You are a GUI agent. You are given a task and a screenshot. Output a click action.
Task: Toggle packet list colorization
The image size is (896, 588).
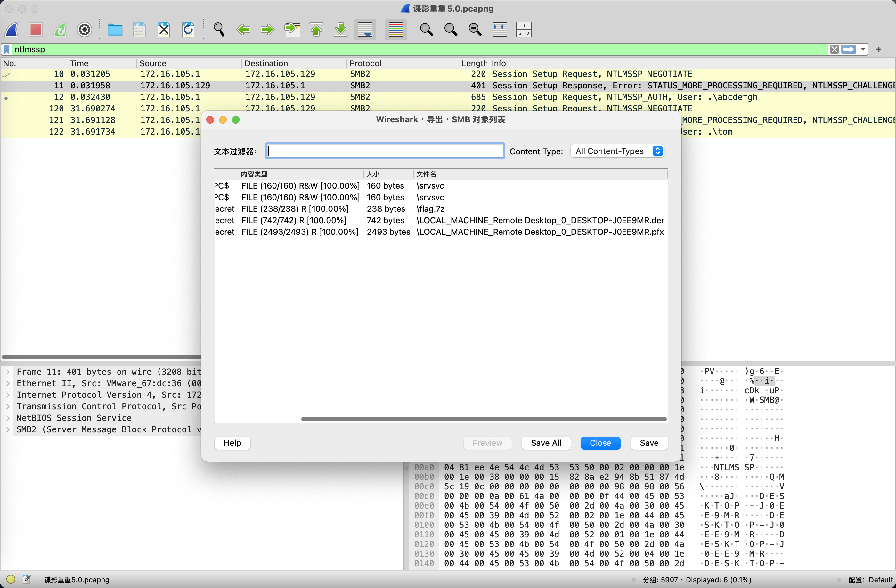(395, 29)
